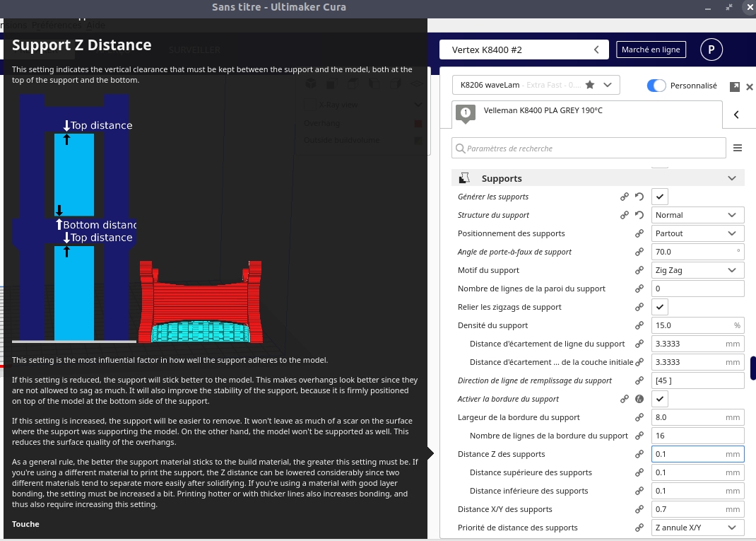756x541 pixels.
Task: Open the Aide menu
Action: [96, 25]
